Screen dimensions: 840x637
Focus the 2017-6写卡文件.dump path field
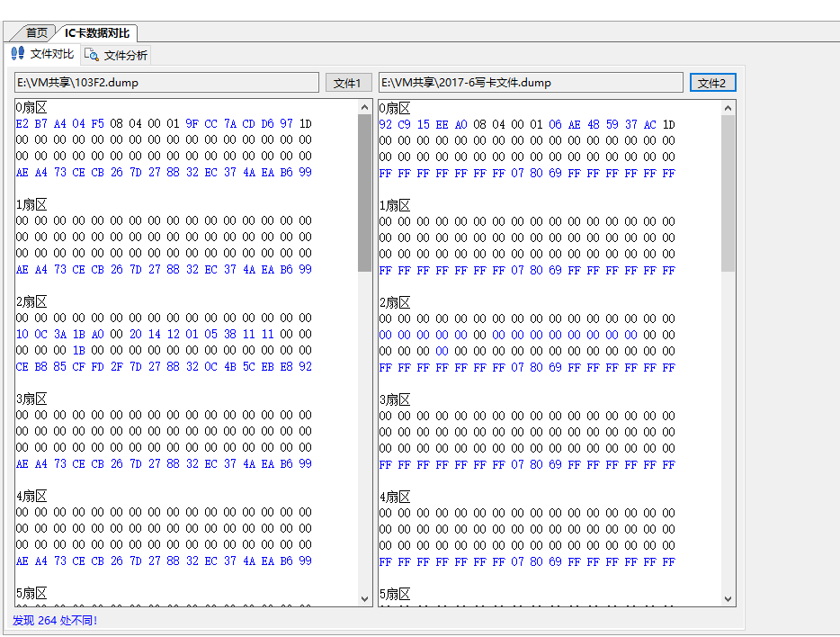(531, 83)
